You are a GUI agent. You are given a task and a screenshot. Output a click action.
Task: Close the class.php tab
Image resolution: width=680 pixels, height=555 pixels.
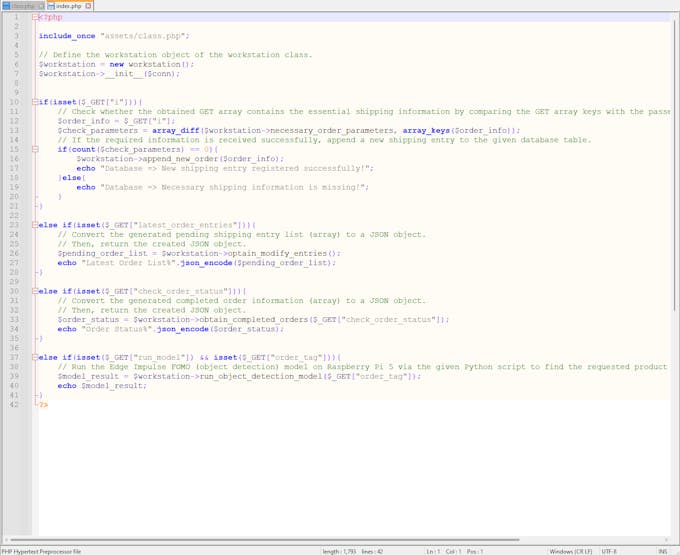(x=41, y=6)
